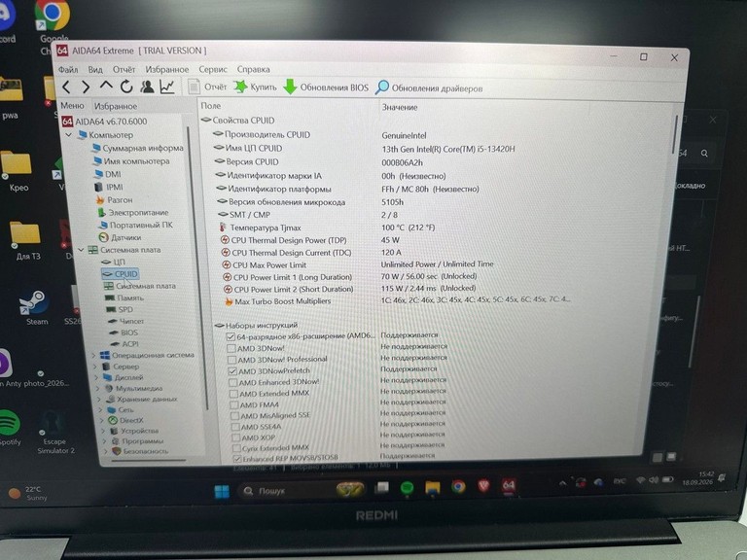The height and width of the screenshot is (560, 747).
Task: Select Портативный ПК tree item
Action: 136,225
